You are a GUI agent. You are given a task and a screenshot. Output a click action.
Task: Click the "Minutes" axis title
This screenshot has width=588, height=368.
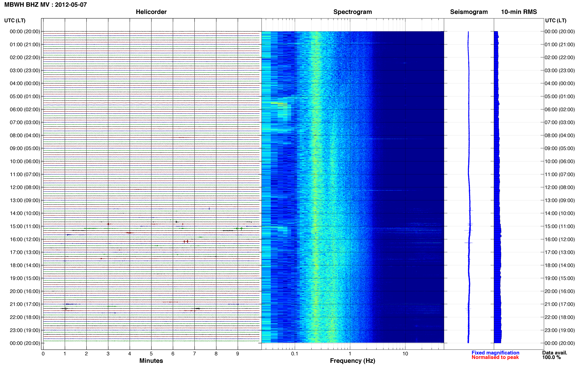pyautogui.click(x=151, y=361)
